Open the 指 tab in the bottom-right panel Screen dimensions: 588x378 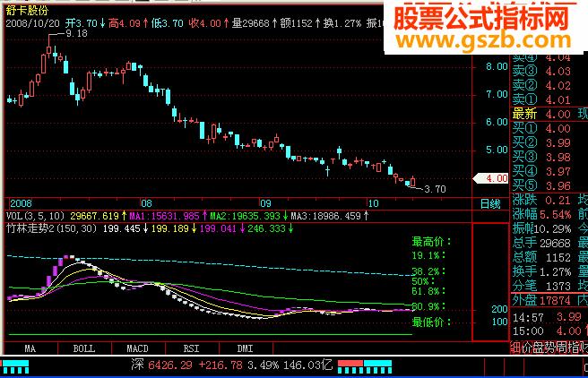coord(572,348)
